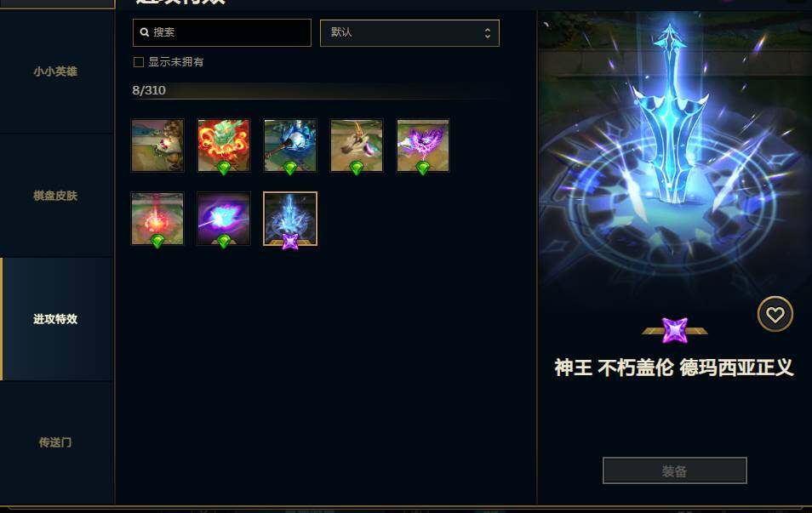Click the 装备 equip button
The width and height of the screenshot is (812, 513).
pos(674,470)
